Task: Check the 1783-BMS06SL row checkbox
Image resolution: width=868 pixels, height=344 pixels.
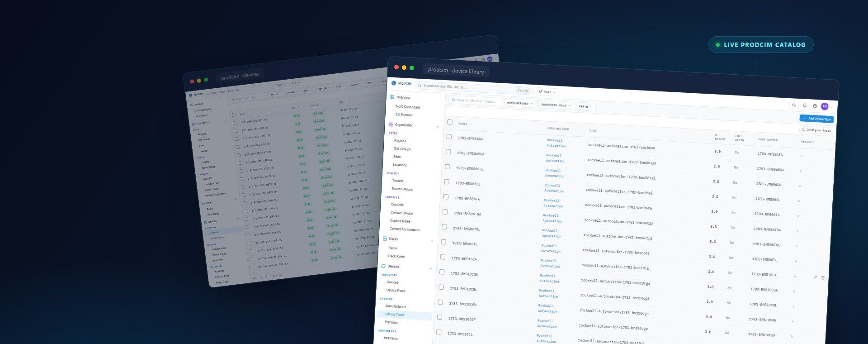Action: (447, 182)
